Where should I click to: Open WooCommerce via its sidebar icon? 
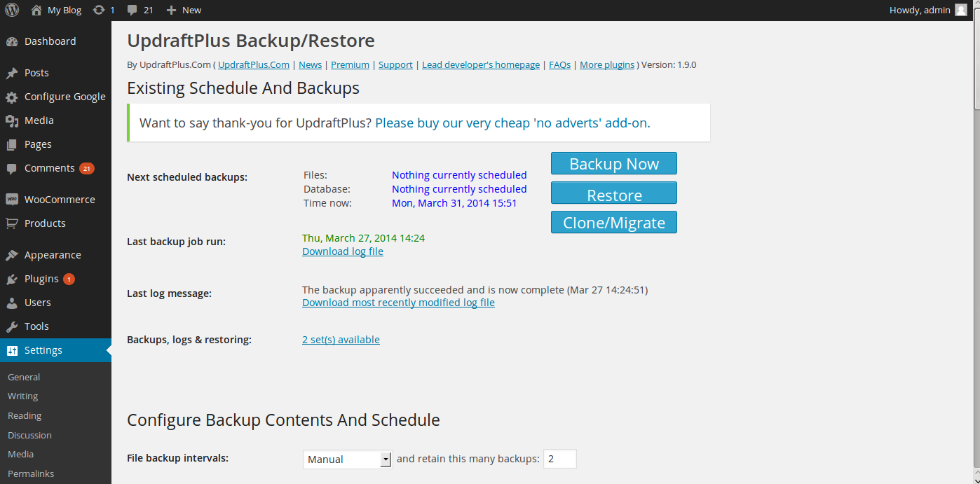(12, 200)
